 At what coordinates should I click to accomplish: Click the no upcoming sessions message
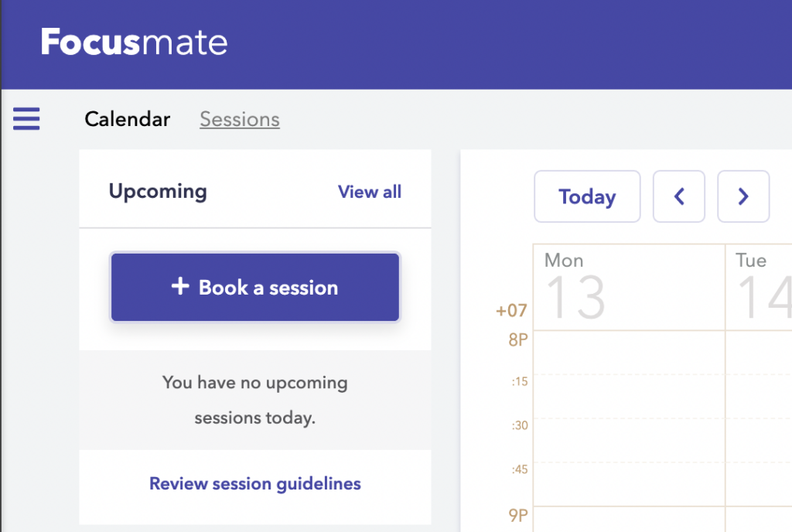pyautogui.click(x=254, y=400)
